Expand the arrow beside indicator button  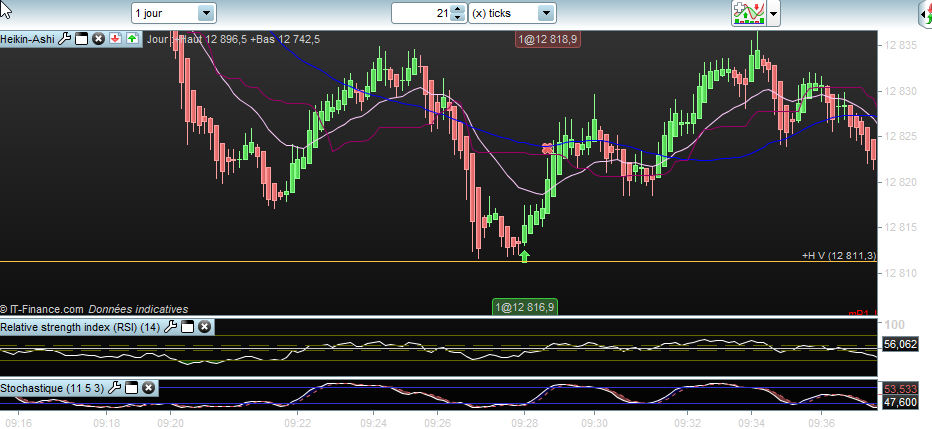pos(773,13)
